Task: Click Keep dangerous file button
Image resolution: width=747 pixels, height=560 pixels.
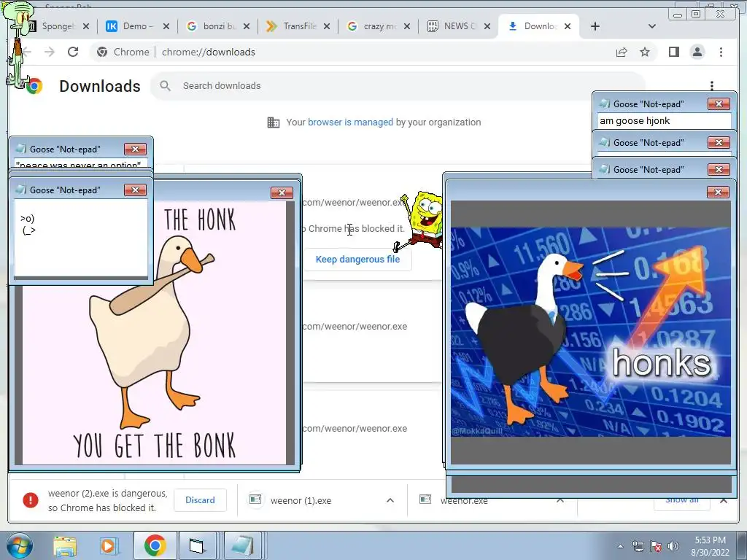Action: tap(357, 259)
